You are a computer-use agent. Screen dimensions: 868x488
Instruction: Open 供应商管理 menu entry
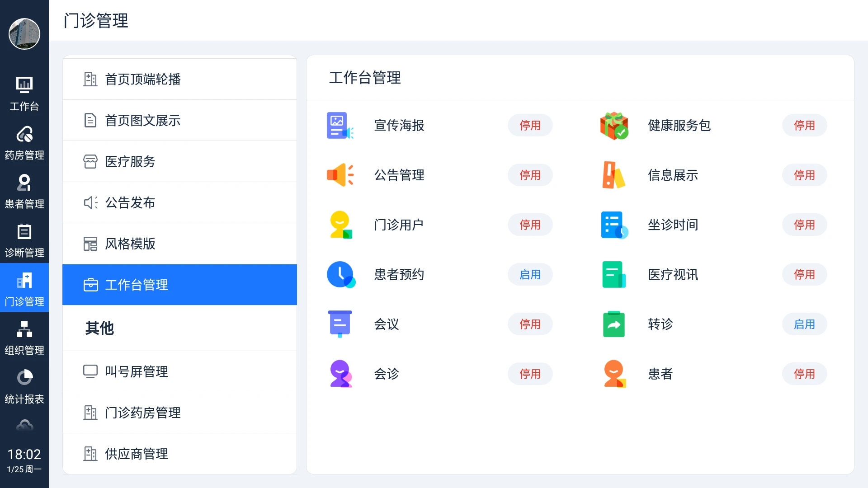click(179, 454)
